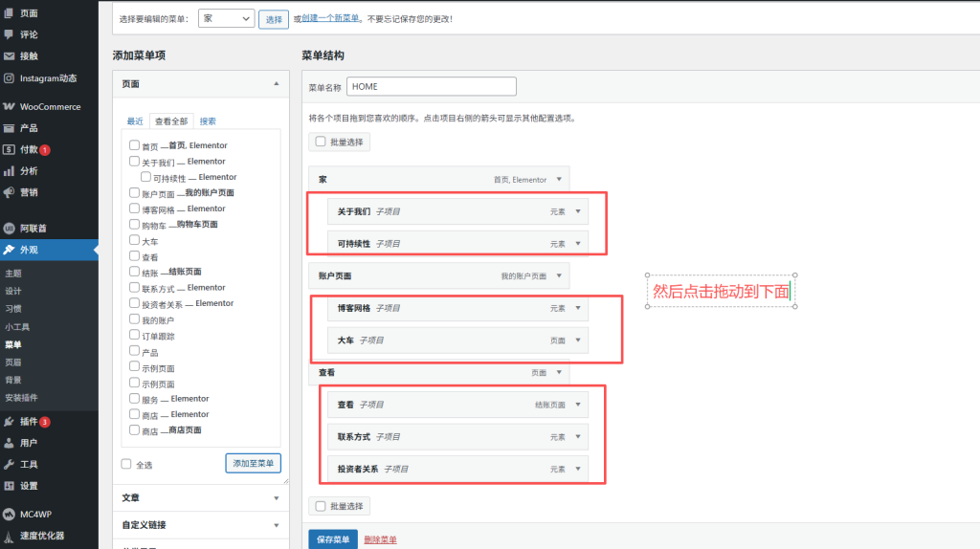
Task: Enable the bottom 批量选择 checkbox
Action: (321, 505)
